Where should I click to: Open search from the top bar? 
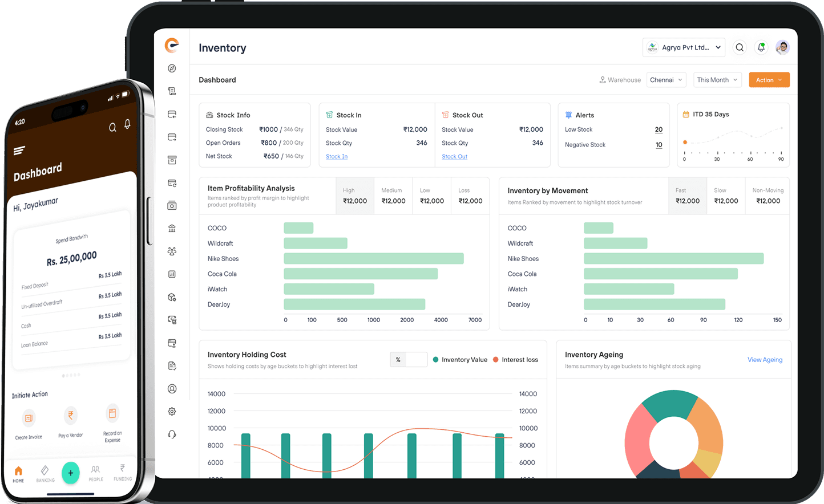click(740, 47)
